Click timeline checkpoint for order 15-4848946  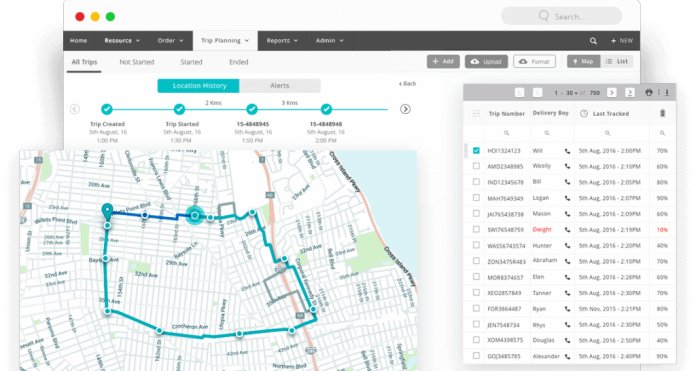click(326, 109)
